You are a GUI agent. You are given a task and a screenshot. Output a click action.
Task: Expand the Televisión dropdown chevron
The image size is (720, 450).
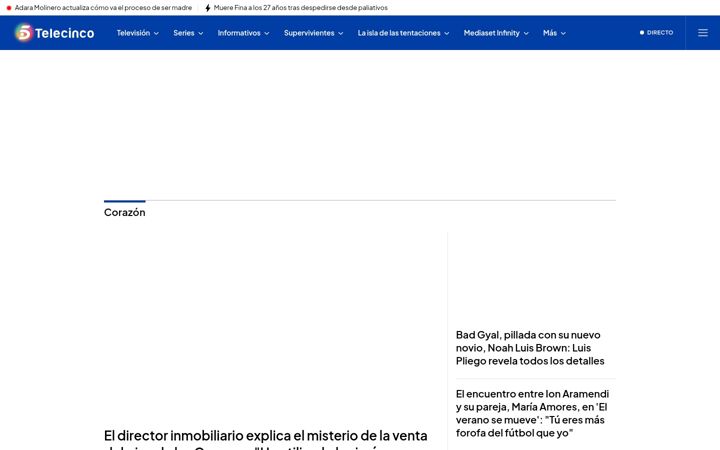pos(157,34)
